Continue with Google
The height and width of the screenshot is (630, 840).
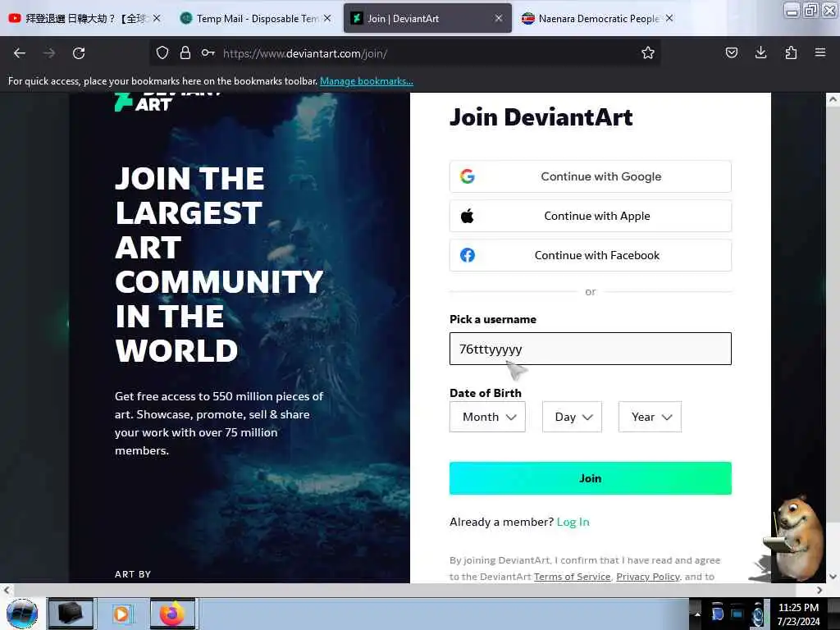591,176
